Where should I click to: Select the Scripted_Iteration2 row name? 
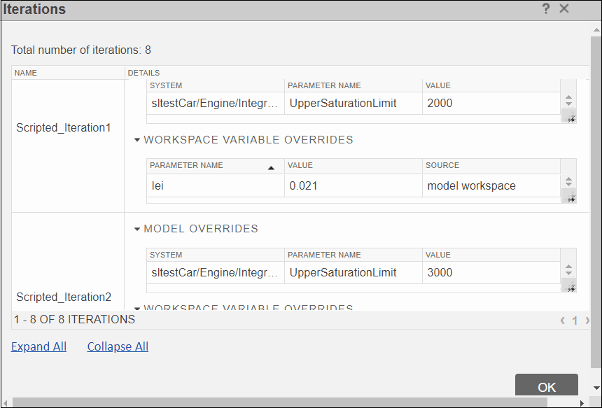pyautogui.click(x=64, y=297)
